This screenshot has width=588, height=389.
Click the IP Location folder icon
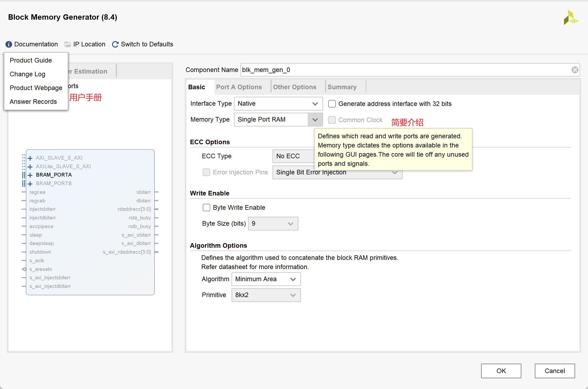[x=68, y=44]
